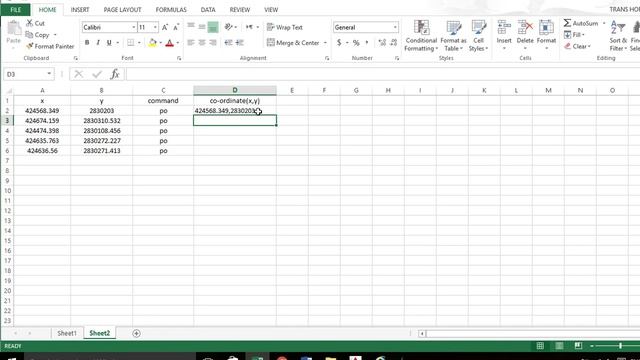Decrease font size with small A icon
The width and height of the screenshot is (640, 360).
pos(176,27)
